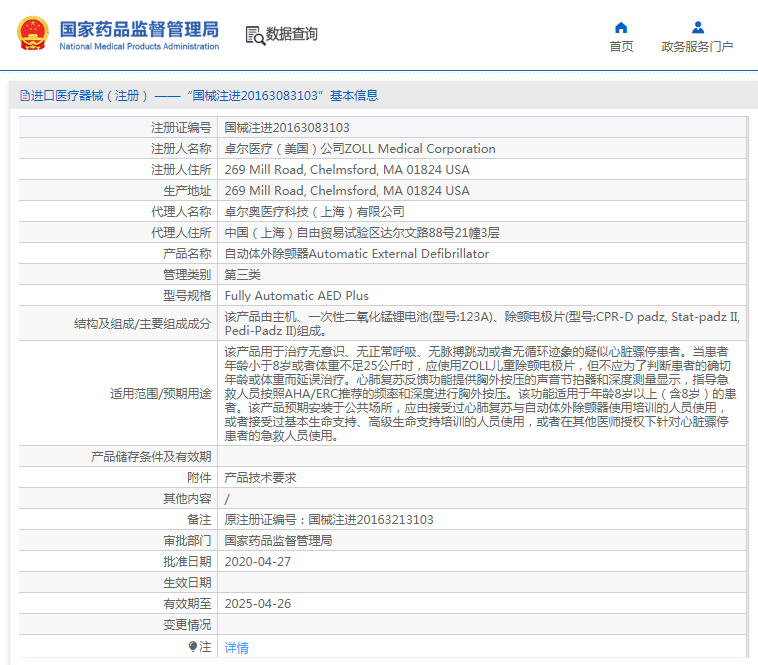Click 原注册证编号：国械注进20163213103 remark

click(329, 520)
